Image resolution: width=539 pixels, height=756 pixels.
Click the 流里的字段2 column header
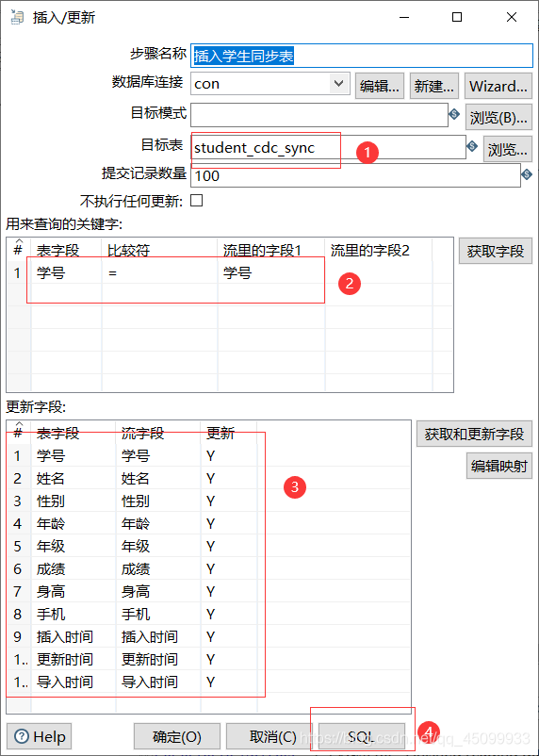click(x=379, y=250)
